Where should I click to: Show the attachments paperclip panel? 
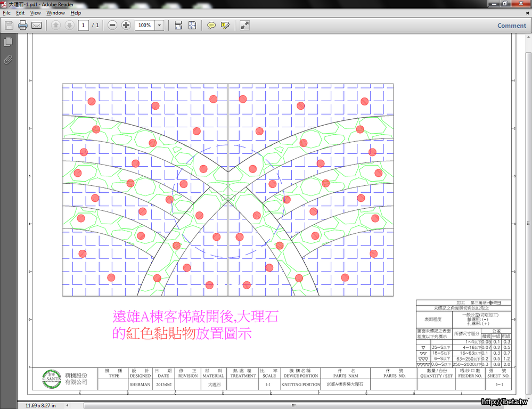pos(8,59)
